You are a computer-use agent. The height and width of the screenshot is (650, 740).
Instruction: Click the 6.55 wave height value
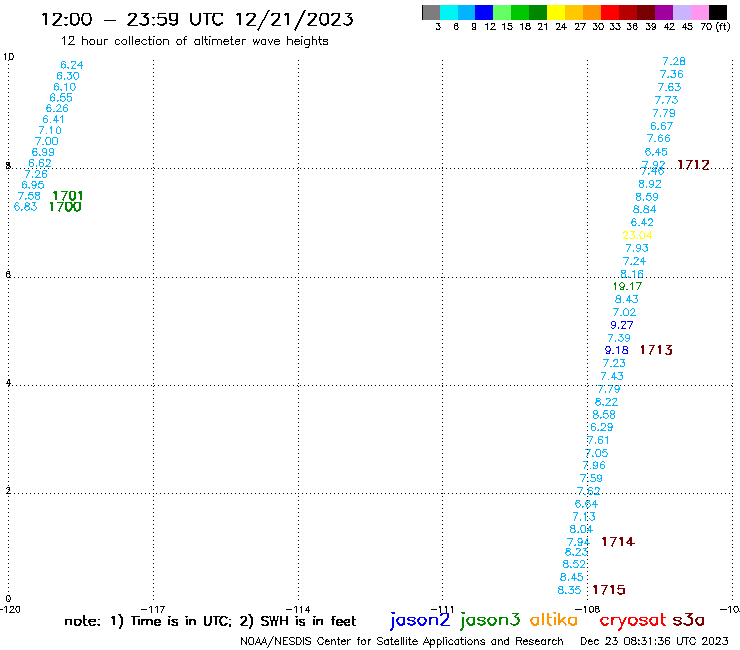click(x=61, y=98)
